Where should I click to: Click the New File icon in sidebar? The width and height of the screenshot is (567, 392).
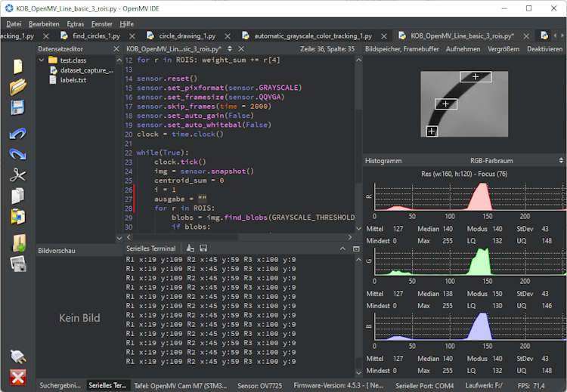point(17,66)
